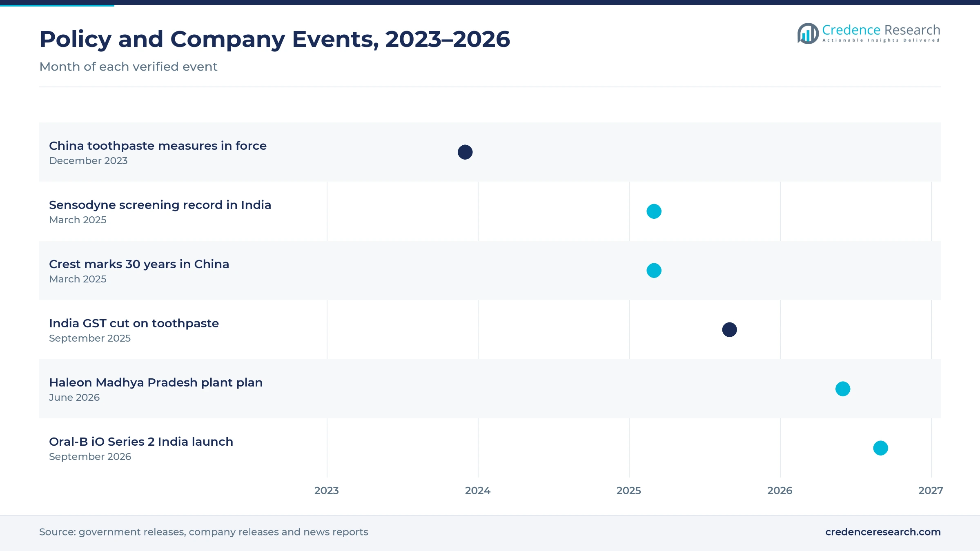Click the 'June 2026' date text
The width and height of the screenshot is (980, 551).
[74, 398]
